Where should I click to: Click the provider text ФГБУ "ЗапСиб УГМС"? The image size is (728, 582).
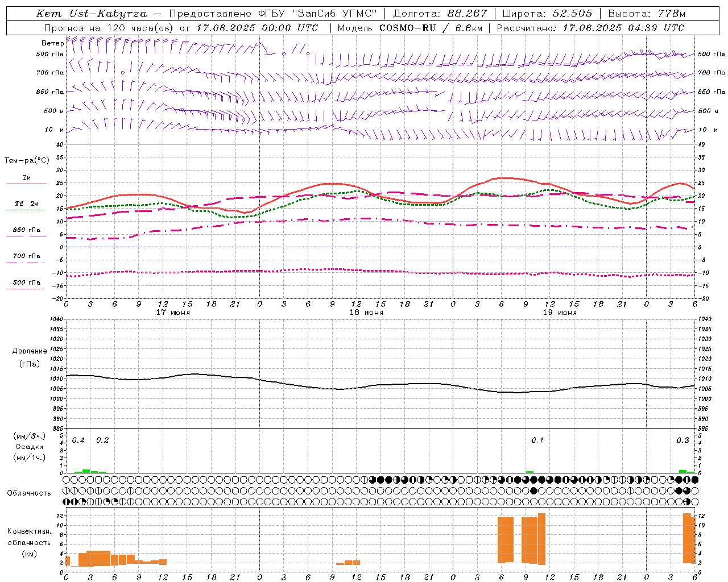tap(317, 14)
